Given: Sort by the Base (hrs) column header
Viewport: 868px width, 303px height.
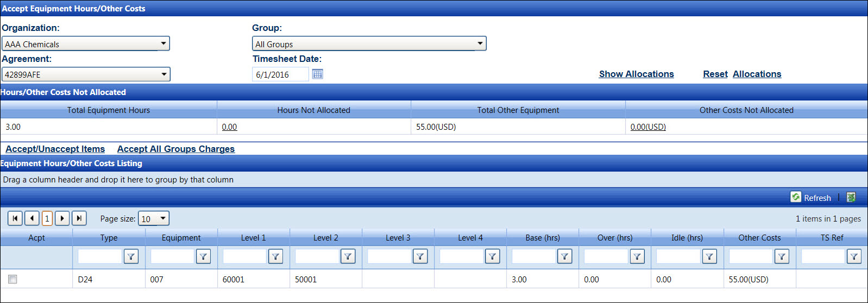Looking at the screenshot, I should click(x=542, y=238).
